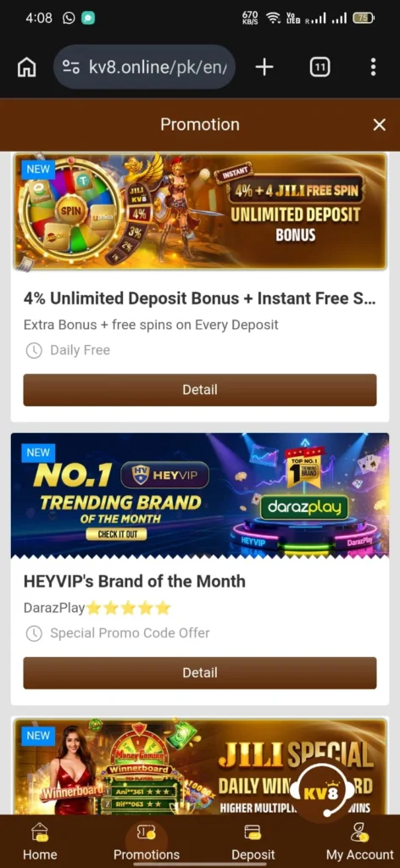The height and width of the screenshot is (868, 400).
Task: Open new tab with plus icon
Action: point(264,67)
